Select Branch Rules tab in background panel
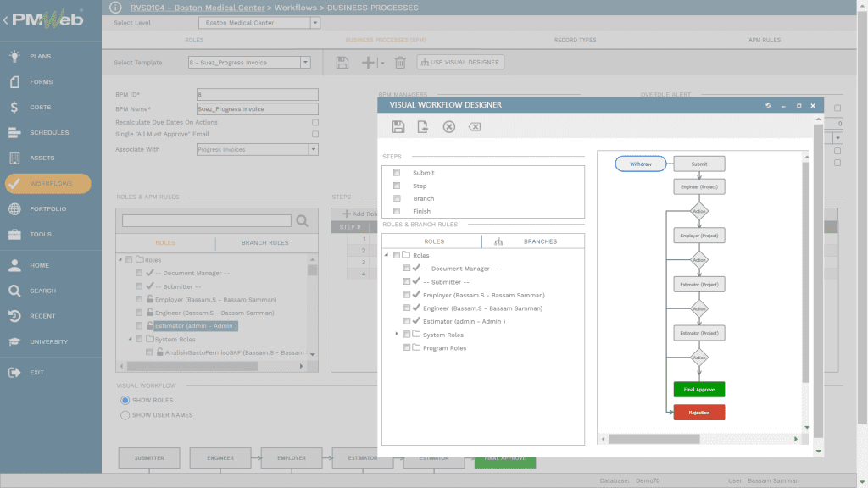Viewport: 868px width, 488px height. pos(265,243)
